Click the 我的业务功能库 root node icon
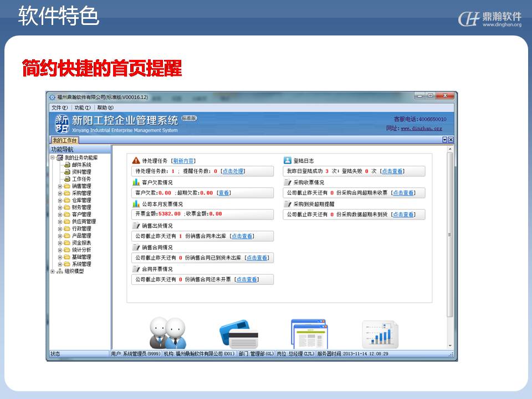The width and height of the screenshot is (532, 399). [x=60, y=158]
